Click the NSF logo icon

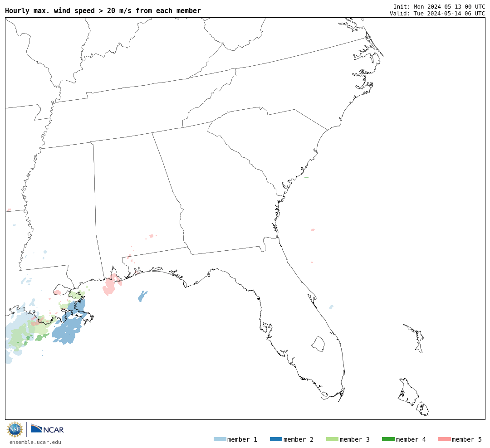point(15,429)
